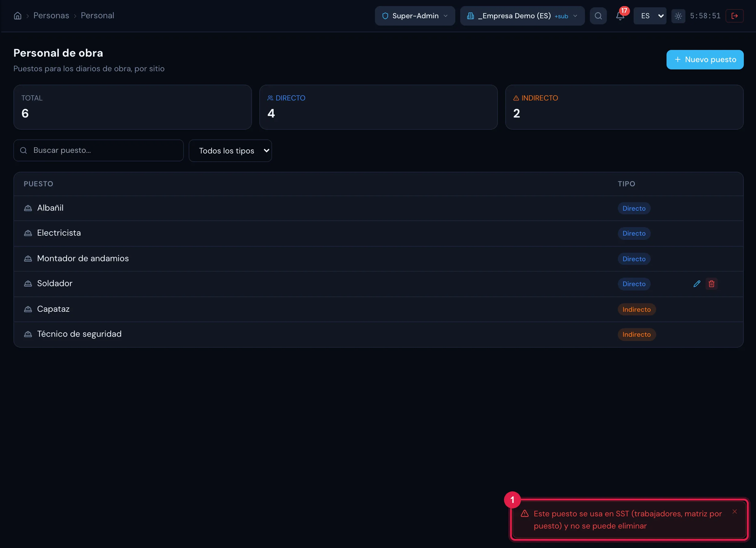The height and width of the screenshot is (548, 756).
Task: Create a position with Nuevo puesto button
Action: click(705, 60)
